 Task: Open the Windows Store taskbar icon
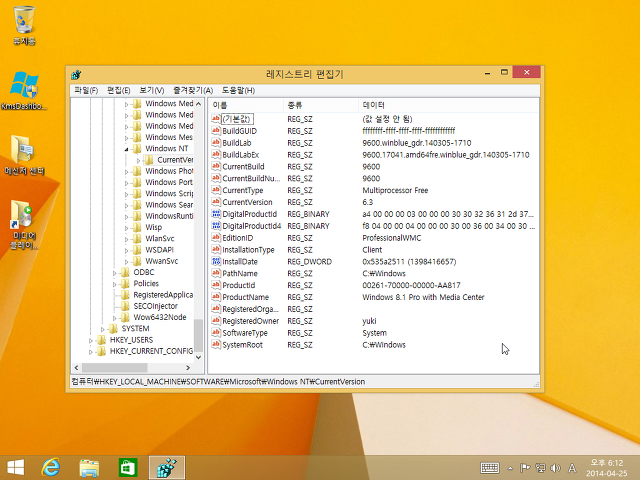click(x=128, y=467)
